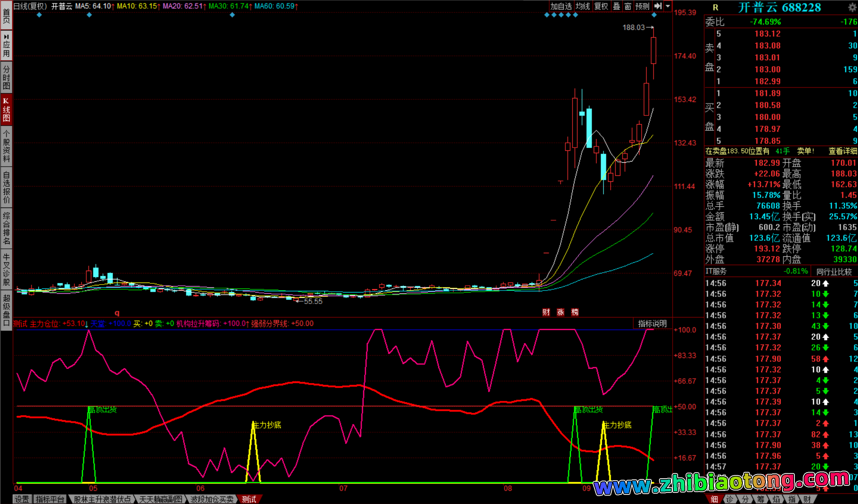Screen dimensions: 858x504
Task: Expand the 应用 sidebar panel
Action: coord(6,46)
